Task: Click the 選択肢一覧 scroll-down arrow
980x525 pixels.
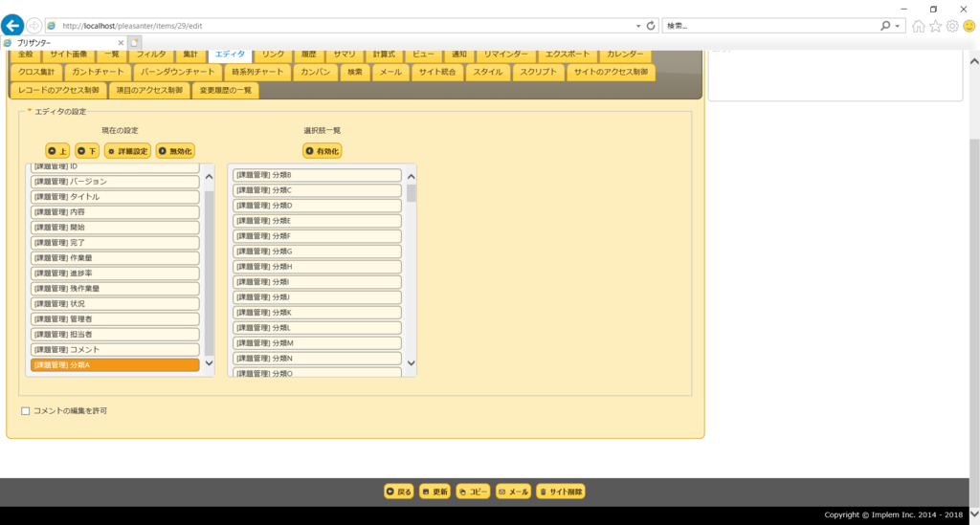Action: point(412,363)
